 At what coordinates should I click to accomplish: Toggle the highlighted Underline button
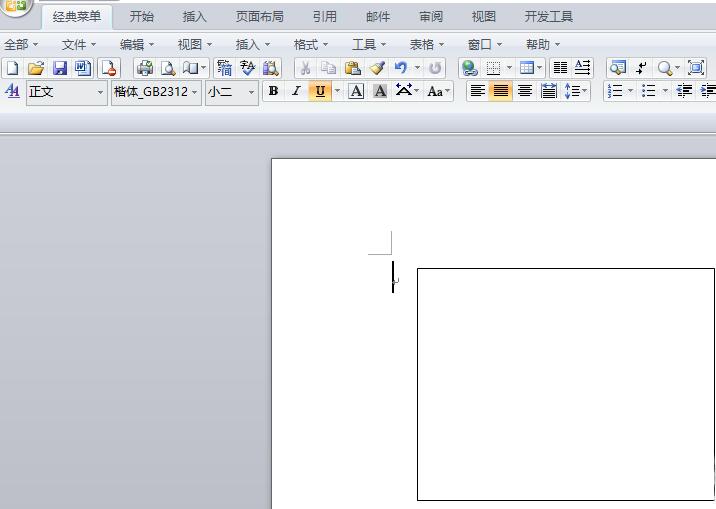click(x=320, y=91)
